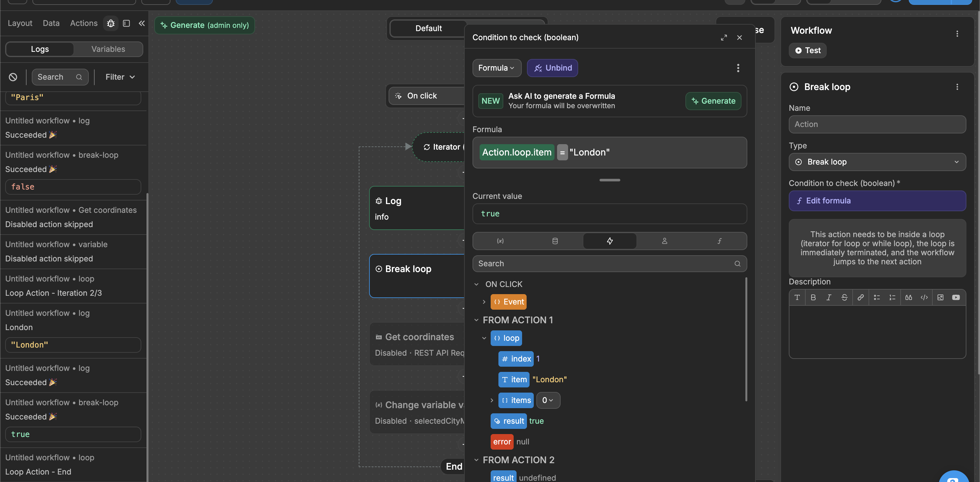Open the Formula type dropdown
The image size is (980, 482).
pyautogui.click(x=496, y=68)
